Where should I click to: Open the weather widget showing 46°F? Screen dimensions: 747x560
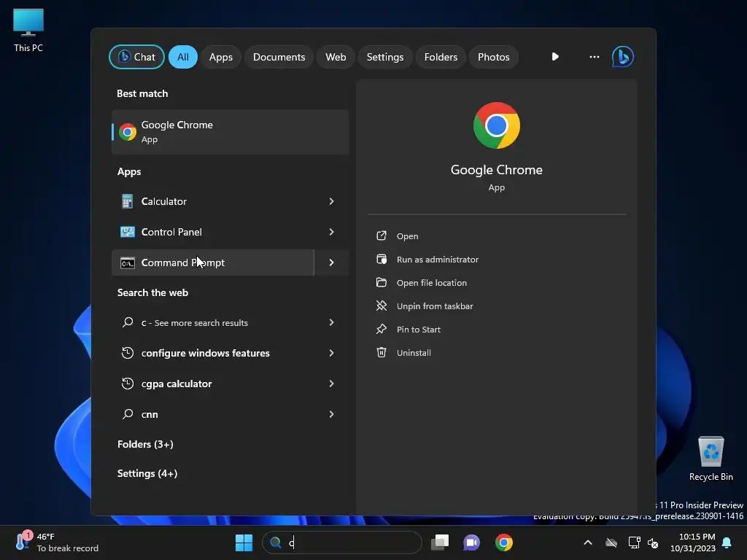(57, 542)
